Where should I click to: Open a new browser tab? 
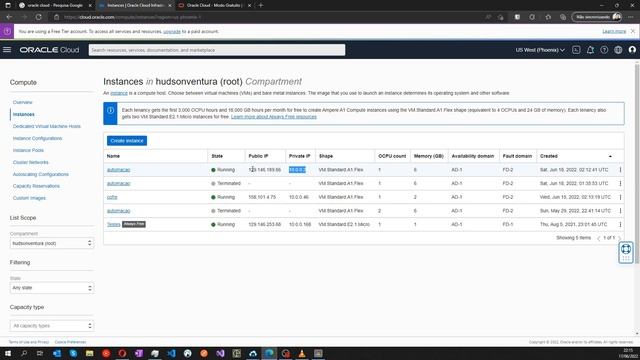coord(261,5)
